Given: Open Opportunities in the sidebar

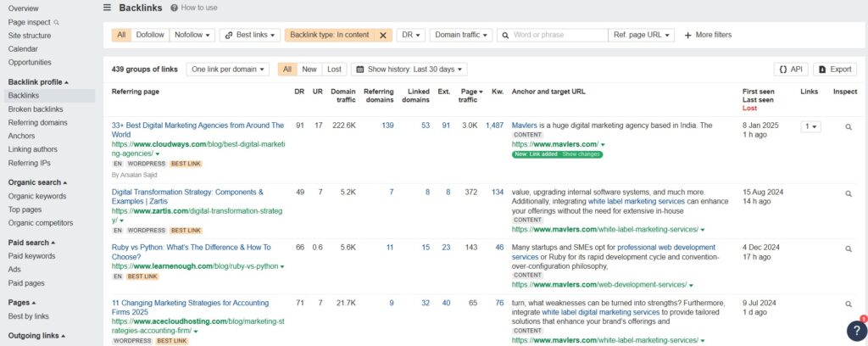Looking at the screenshot, I should tap(30, 63).
